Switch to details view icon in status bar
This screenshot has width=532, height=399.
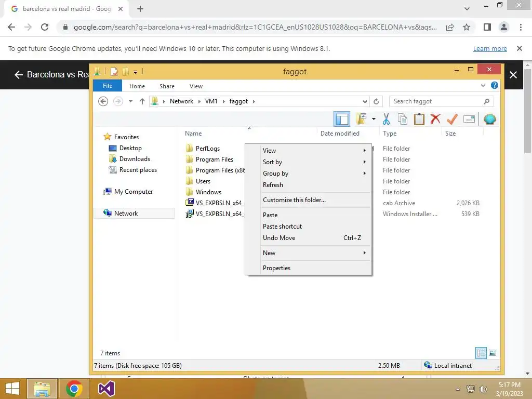coord(481,353)
